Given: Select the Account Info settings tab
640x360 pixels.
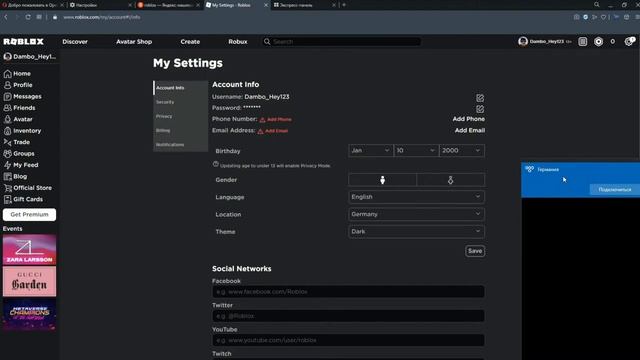Looking at the screenshot, I should tap(180, 88).
